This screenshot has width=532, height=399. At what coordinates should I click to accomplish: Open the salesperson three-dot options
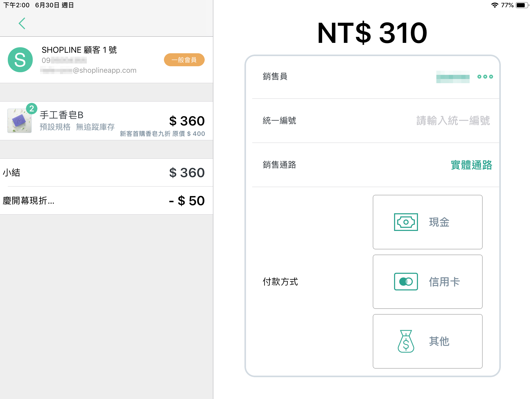485,77
